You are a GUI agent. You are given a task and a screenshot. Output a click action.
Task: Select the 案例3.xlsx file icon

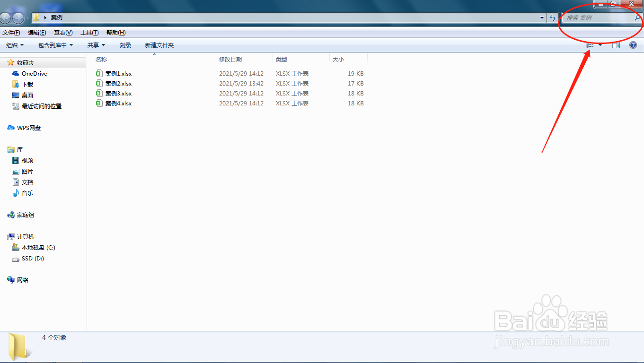click(x=99, y=93)
